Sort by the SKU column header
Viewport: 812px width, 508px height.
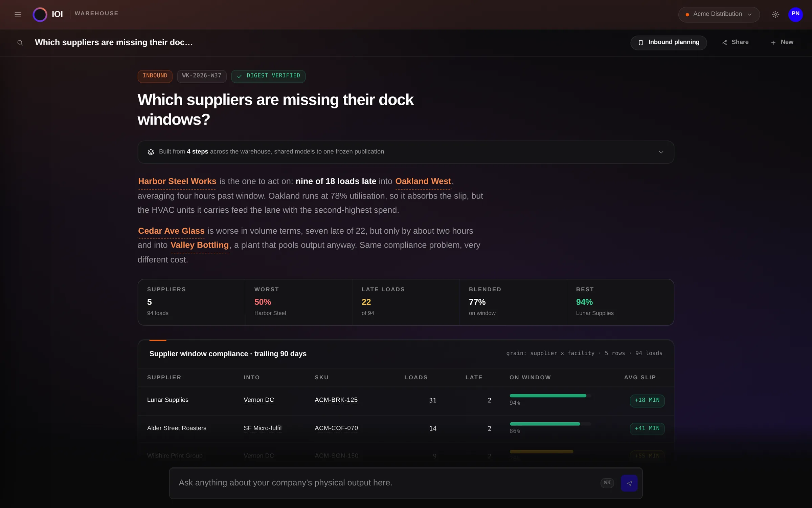tap(321, 378)
